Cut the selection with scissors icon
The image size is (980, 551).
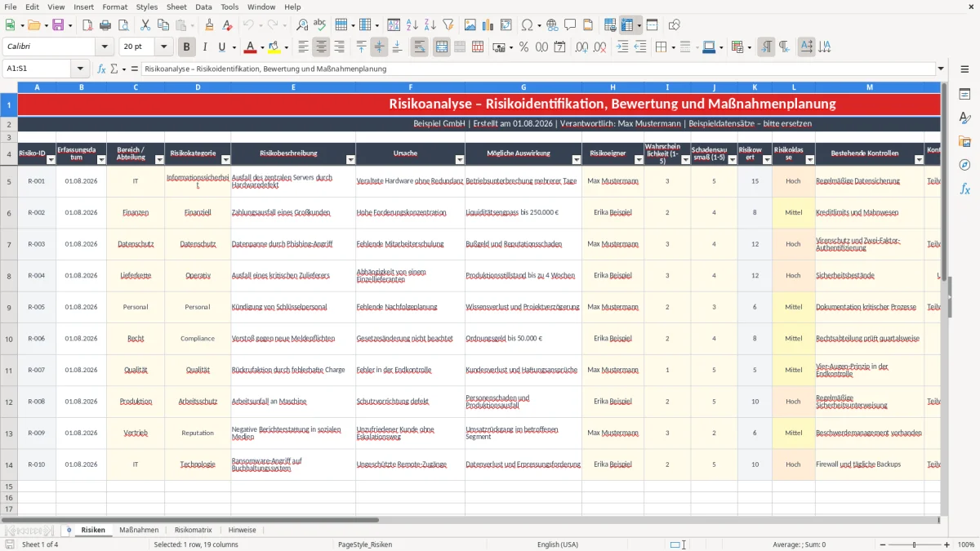(145, 25)
